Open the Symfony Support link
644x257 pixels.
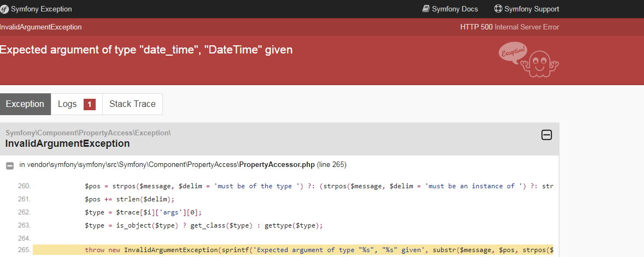pyautogui.click(x=526, y=9)
